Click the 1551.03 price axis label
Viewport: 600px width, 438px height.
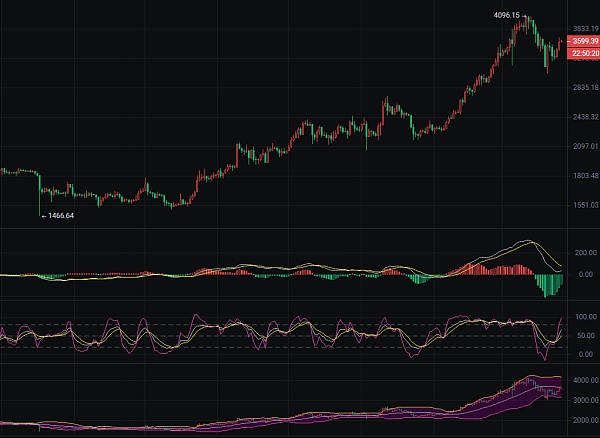pyautogui.click(x=585, y=205)
